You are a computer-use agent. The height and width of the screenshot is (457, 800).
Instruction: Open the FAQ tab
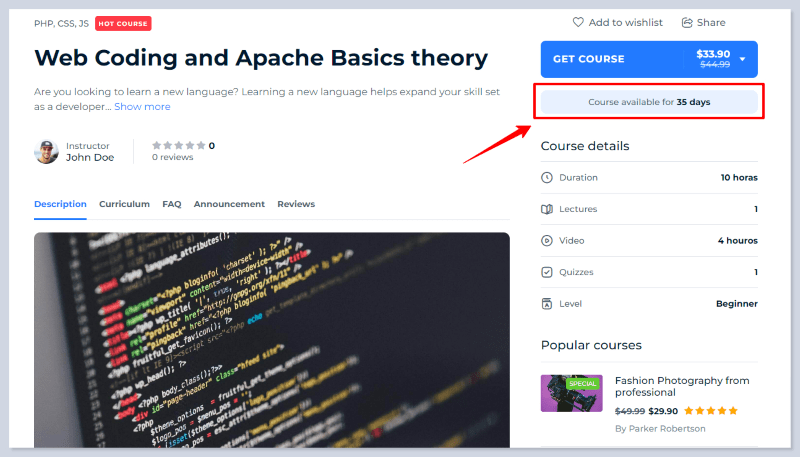click(172, 204)
